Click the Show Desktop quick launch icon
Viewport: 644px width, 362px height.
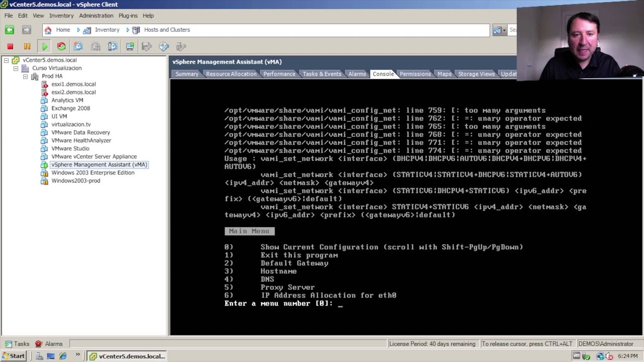[39, 356]
